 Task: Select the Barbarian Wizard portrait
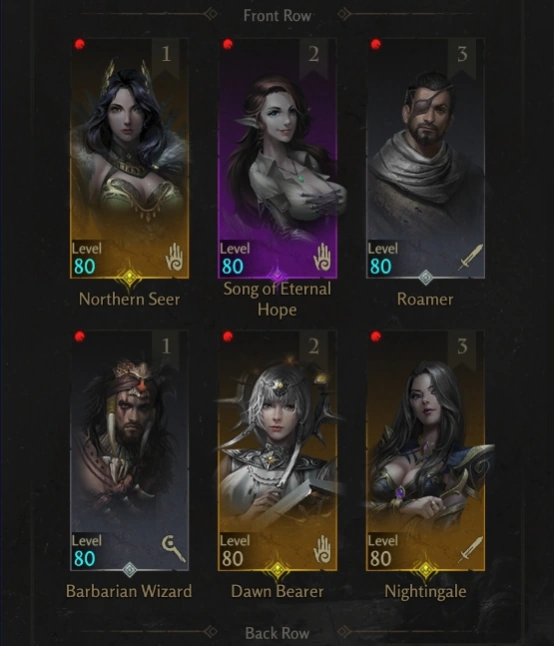click(x=129, y=450)
